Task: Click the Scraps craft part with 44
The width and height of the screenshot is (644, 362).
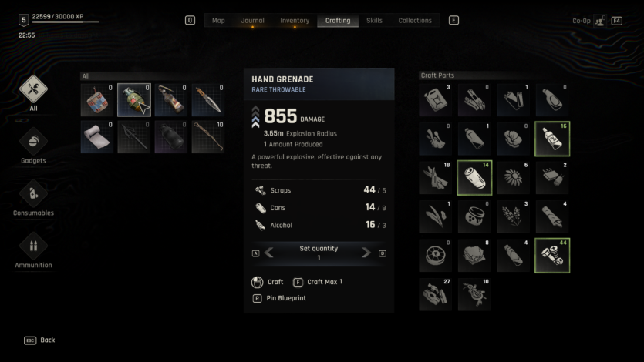Action: click(x=552, y=256)
